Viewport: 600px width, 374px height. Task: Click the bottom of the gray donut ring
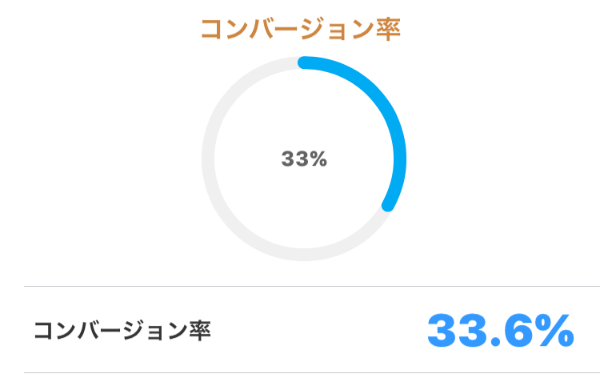(x=304, y=255)
